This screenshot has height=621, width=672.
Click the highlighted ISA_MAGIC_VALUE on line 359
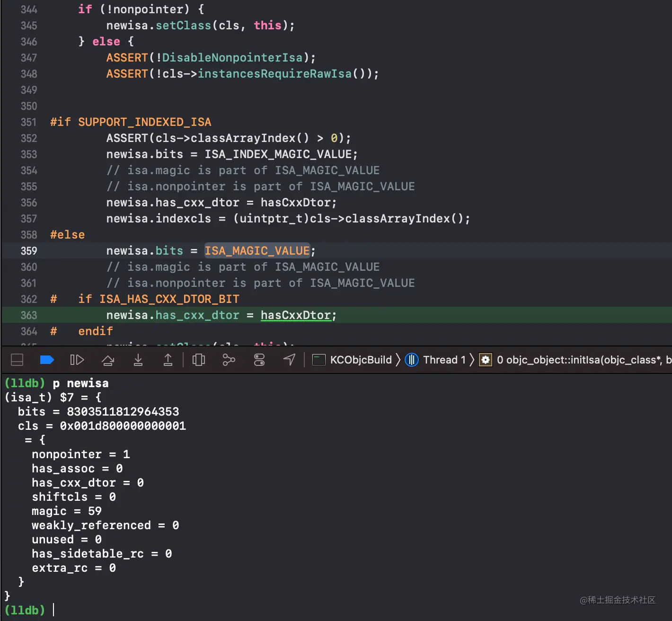click(x=257, y=251)
